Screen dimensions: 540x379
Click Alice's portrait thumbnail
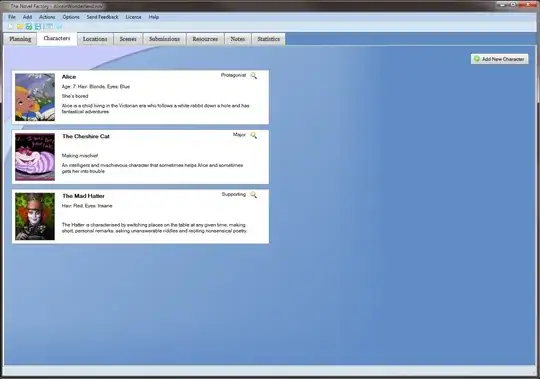35,97
